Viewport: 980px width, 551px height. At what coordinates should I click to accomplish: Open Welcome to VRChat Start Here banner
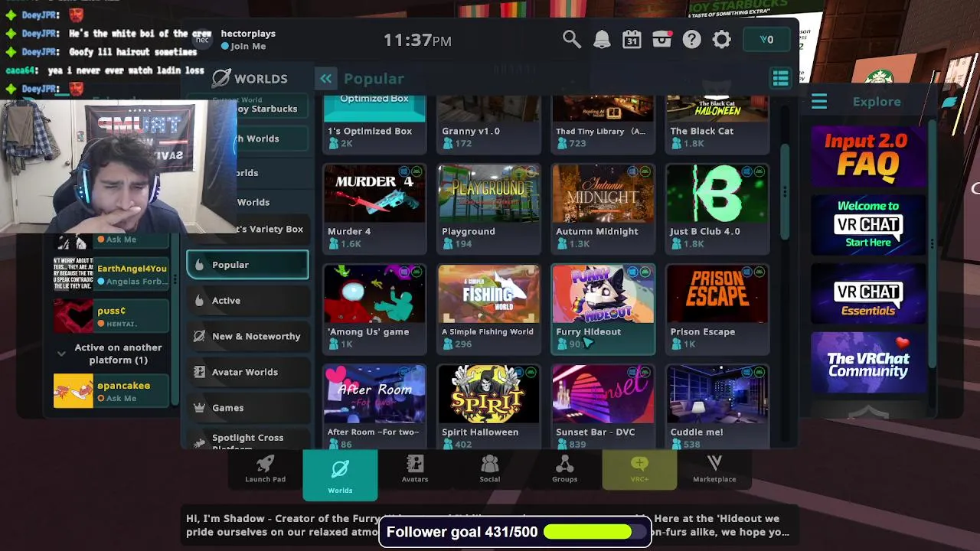868,224
